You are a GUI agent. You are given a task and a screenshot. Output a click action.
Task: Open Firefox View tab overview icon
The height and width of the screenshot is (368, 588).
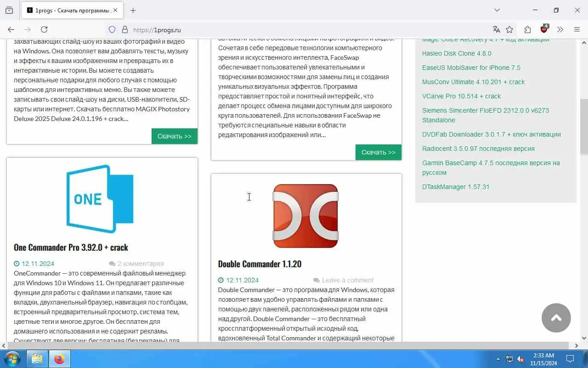coord(9,10)
